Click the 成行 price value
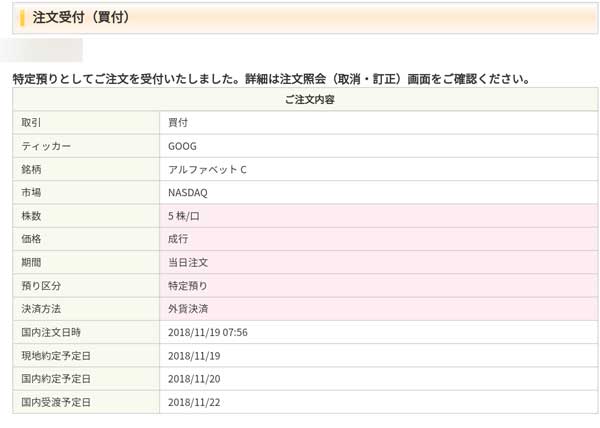Screen dimensions: 600x428 (178, 239)
